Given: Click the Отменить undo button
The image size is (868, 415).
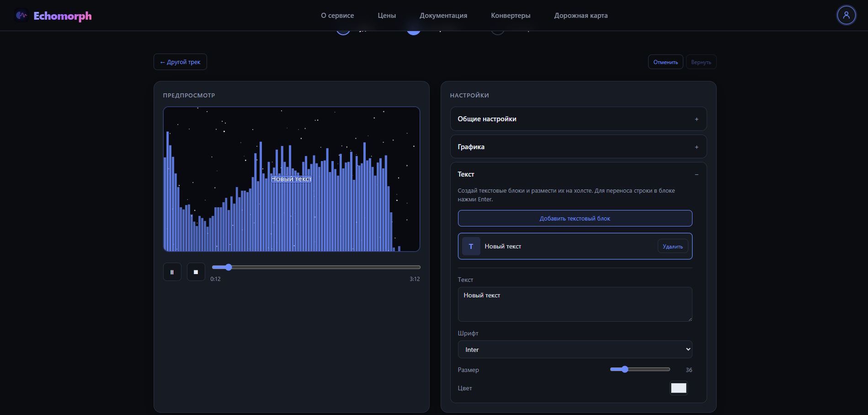Looking at the screenshot, I should click(666, 62).
